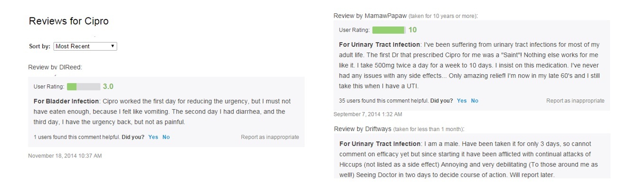This screenshot has height=194, width=644.
Task: Click Yes on MamawPapaw's review helpfulness
Action: [x=461, y=101]
